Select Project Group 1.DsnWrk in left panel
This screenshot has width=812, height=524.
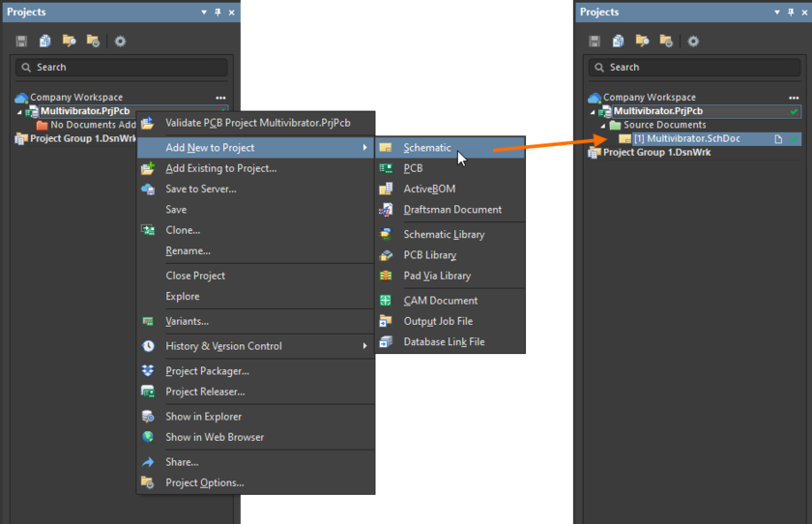click(83, 139)
